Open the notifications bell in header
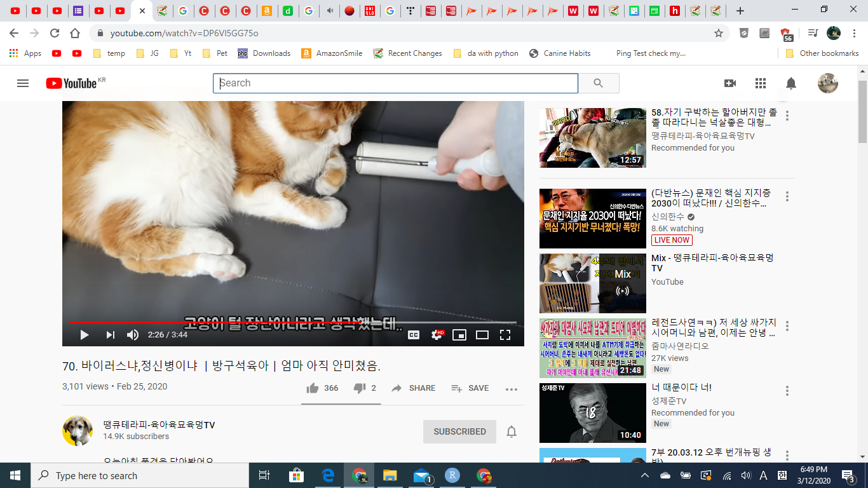Image resolution: width=868 pixels, height=488 pixels. (791, 83)
